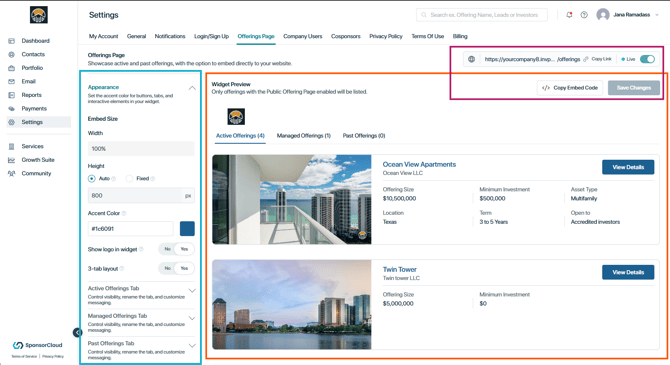Click the info icon next to Accent Color
This screenshot has height=365, width=670.
coord(124,213)
